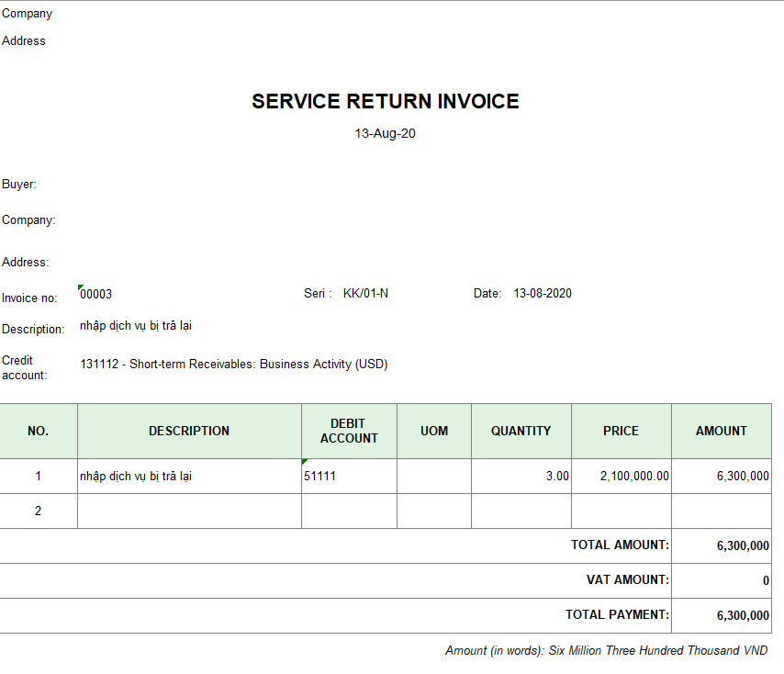Select the Amount in words line
Image resolution: width=784 pixels, height=674 pixels.
point(606,651)
